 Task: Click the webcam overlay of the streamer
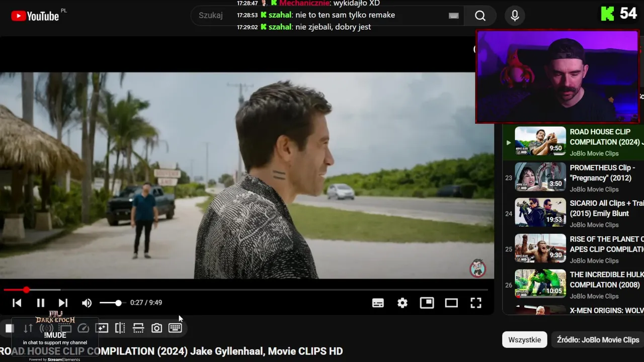click(x=557, y=76)
